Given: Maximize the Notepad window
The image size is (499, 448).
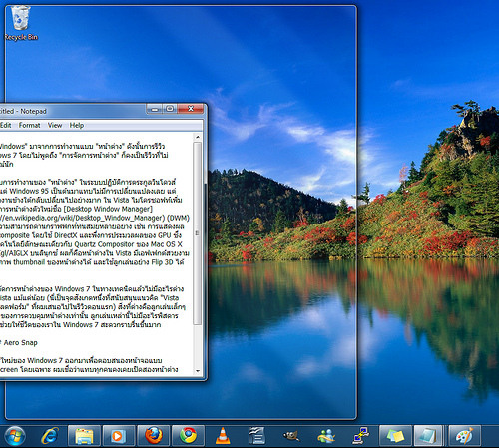Looking at the screenshot, I should (x=170, y=109).
